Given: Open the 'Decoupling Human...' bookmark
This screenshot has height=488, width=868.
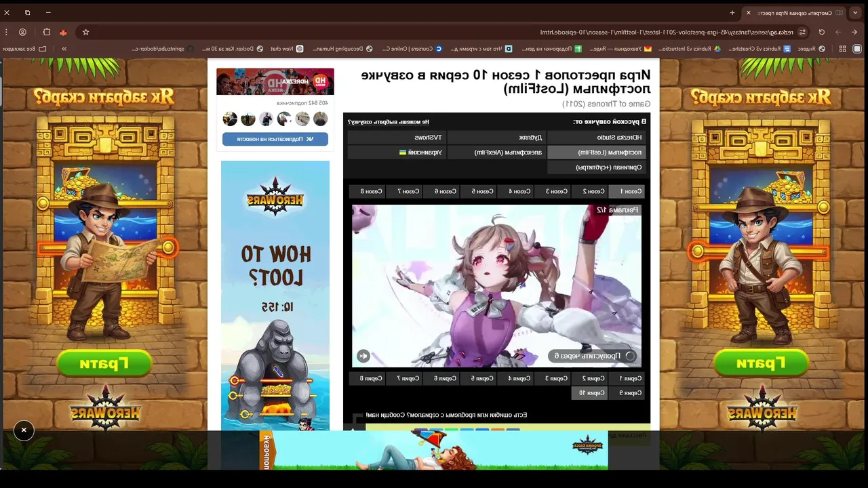Looking at the screenshot, I should [342, 49].
